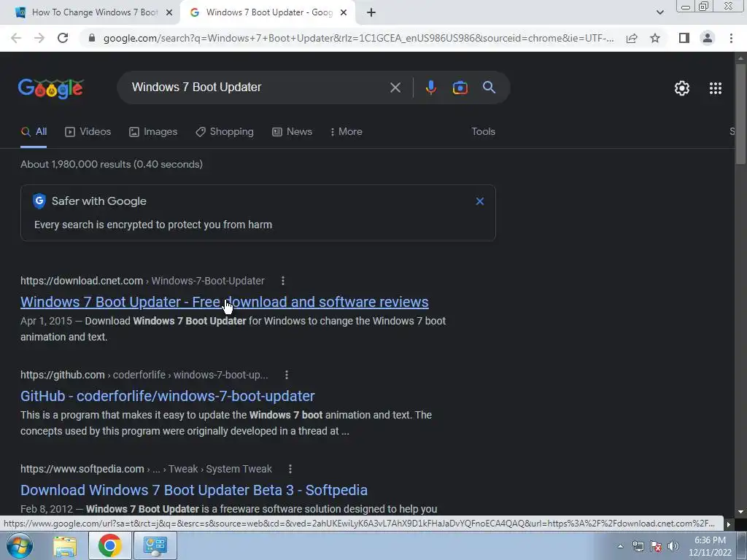Screen dimensions: 747x560
Task: Start voice search with microphone
Action: point(430,87)
